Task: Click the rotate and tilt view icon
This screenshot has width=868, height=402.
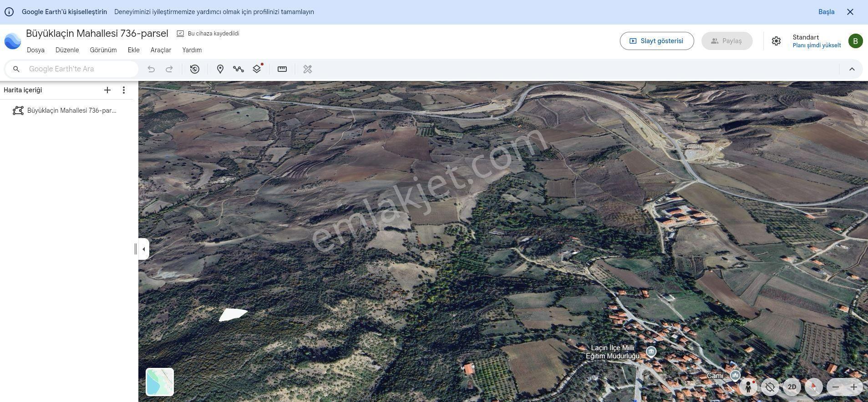Action: [x=770, y=387]
